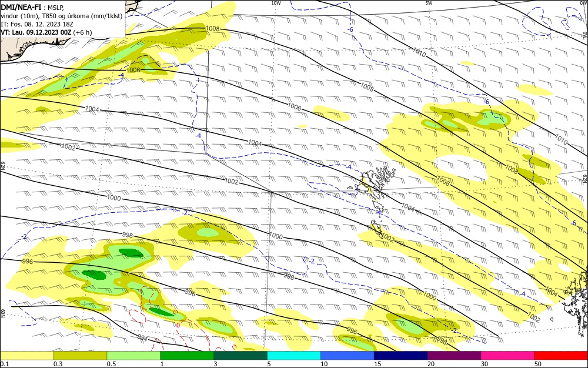
Task: Click the 'DMI/NEA-FI : MSLP,' title line
Action: [32, 8]
